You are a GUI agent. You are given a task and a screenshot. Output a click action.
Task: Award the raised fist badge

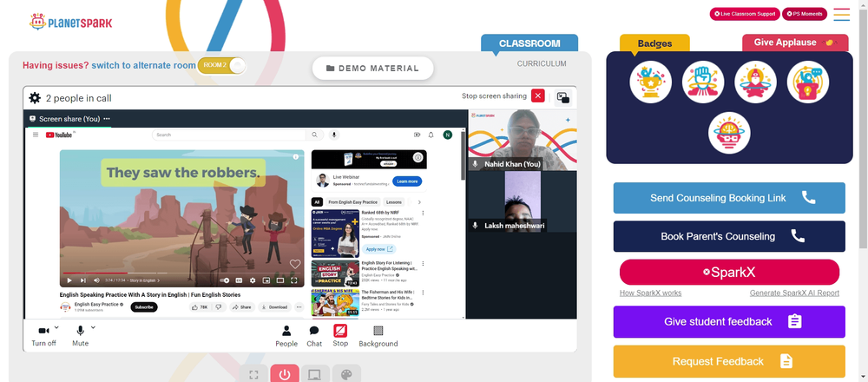pyautogui.click(x=703, y=82)
